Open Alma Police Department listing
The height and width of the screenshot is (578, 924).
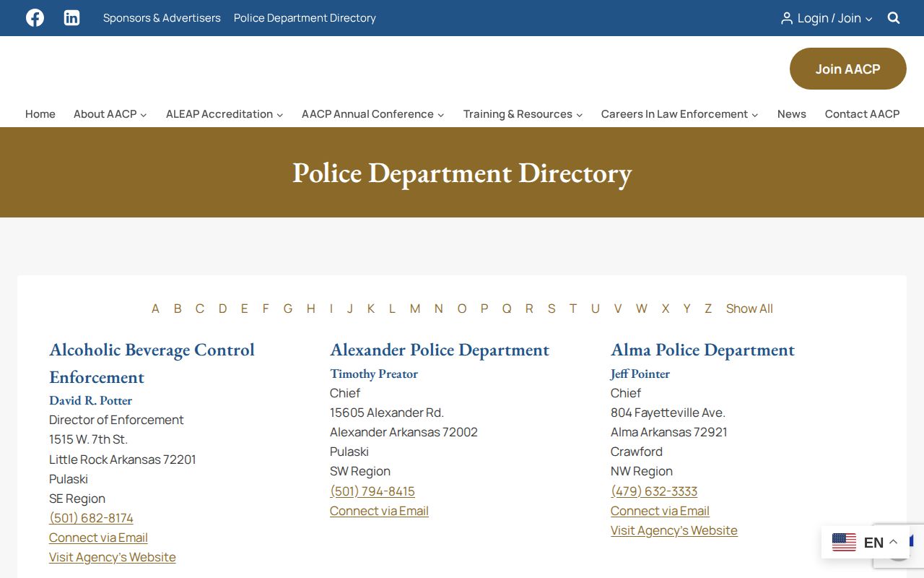pyautogui.click(x=702, y=350)
